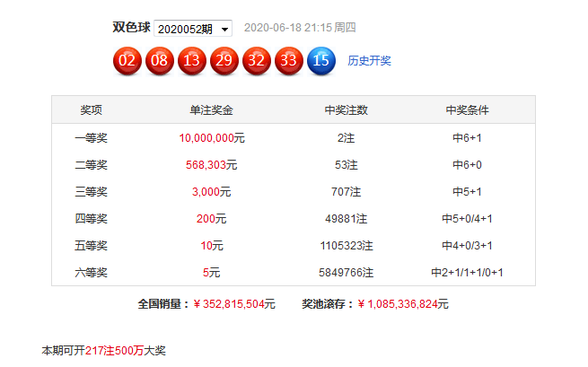Click the 707注 winners count

point(347,192)
